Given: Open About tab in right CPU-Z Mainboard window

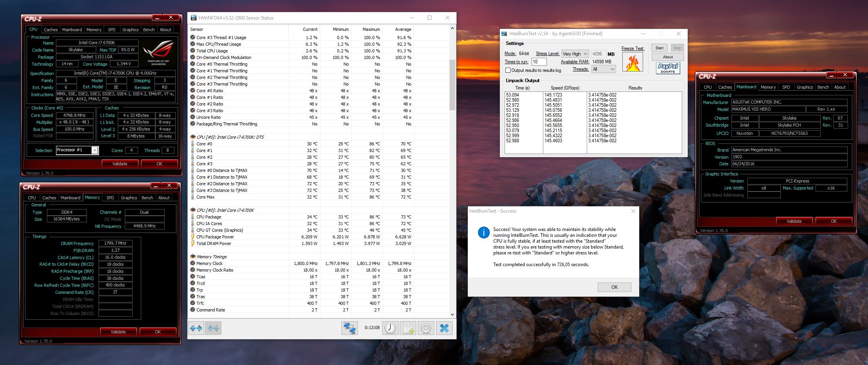Looking at the screenshot, I should coord(840,87).
